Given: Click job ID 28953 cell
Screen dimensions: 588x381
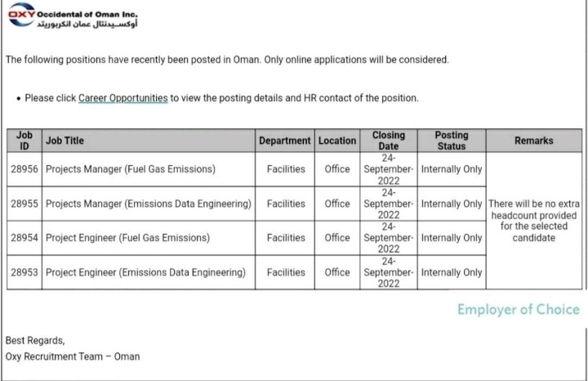Looking at the screenshot, I should click(x=24, y=272).
